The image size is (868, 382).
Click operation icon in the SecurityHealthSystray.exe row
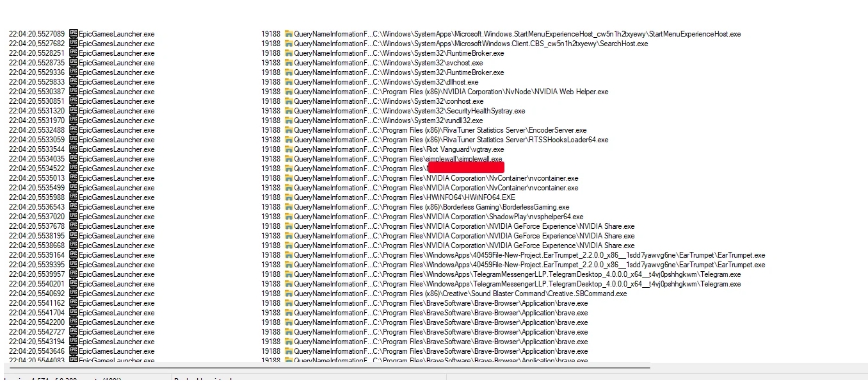pos(288,111)
